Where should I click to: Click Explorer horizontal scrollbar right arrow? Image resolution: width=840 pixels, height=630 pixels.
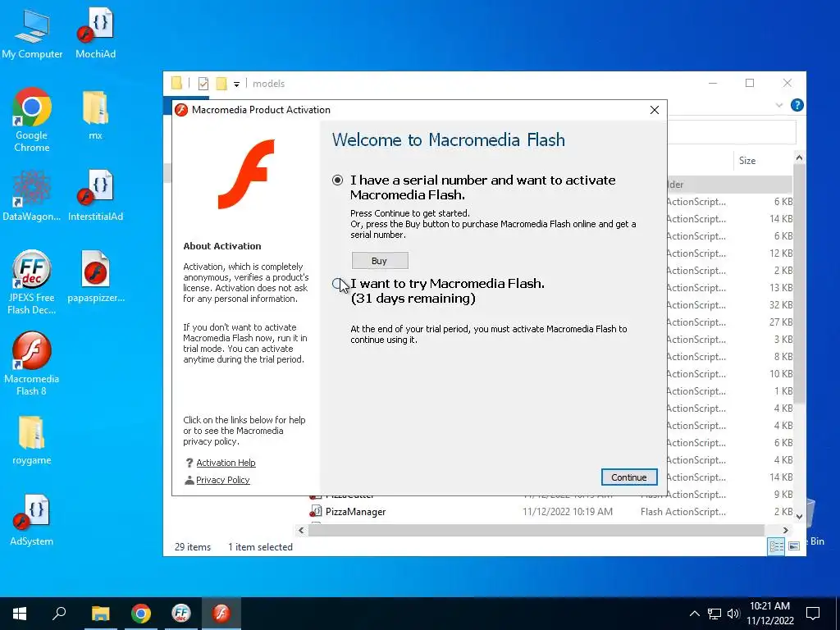pos(785,531)
